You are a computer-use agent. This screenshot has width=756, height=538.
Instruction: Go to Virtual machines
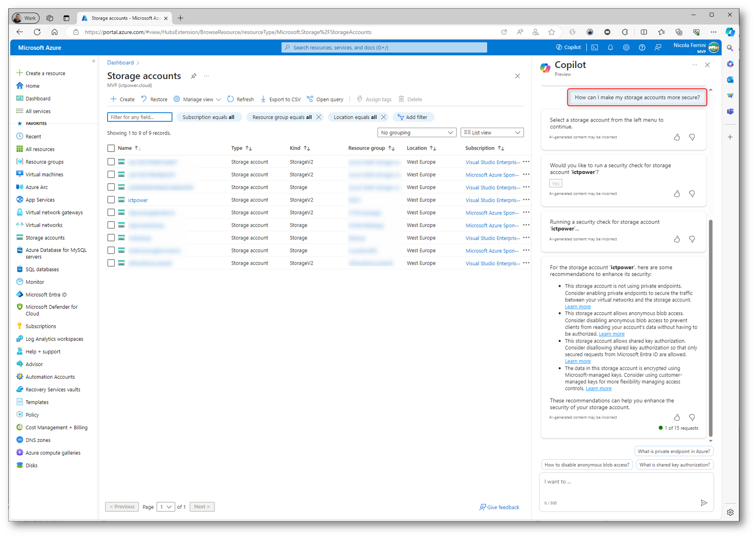click(44, 175)
